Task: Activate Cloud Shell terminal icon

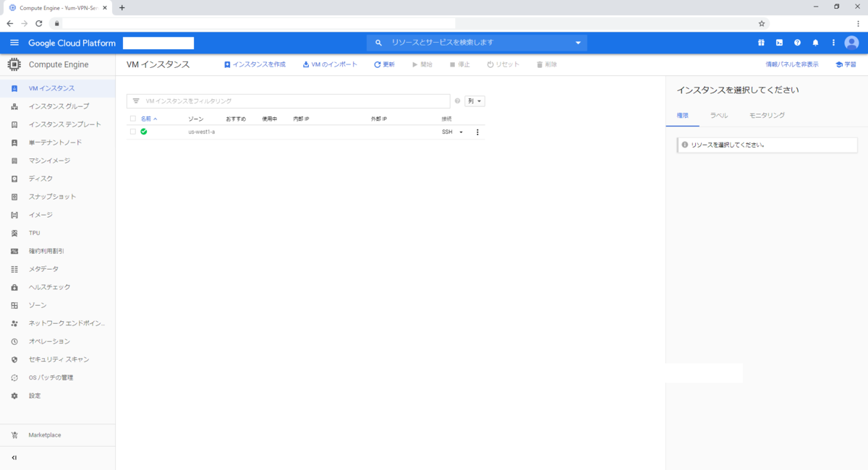Action: (x=779, y=43)
